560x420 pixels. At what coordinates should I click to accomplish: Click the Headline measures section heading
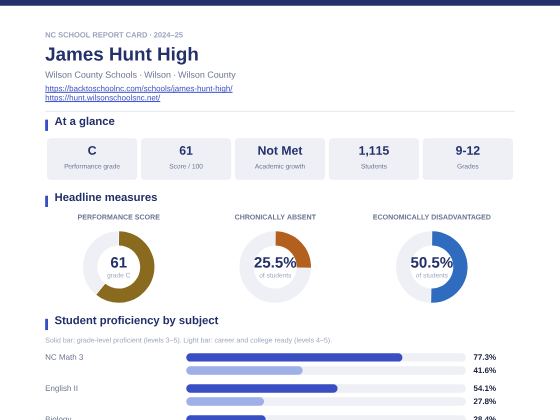106,198
